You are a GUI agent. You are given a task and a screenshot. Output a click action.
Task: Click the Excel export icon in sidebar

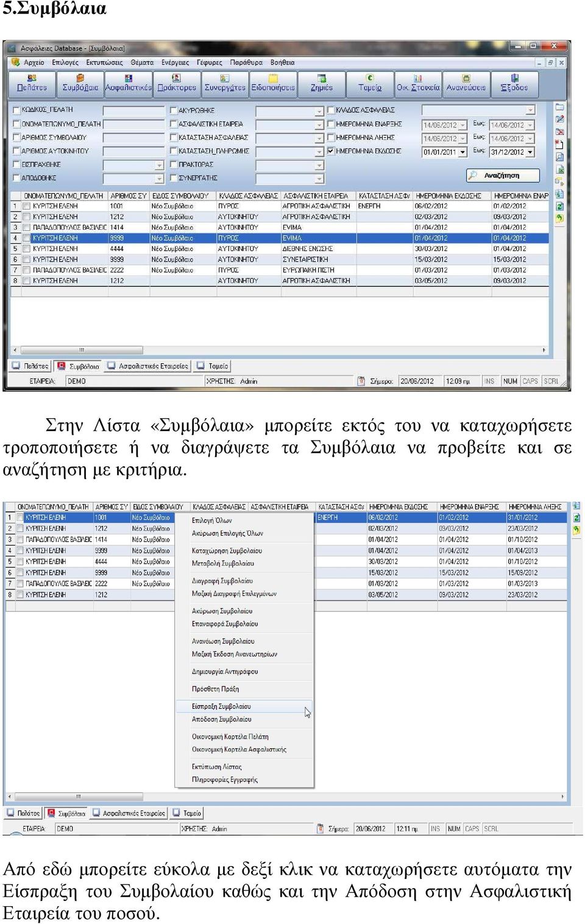click(559, 169)
